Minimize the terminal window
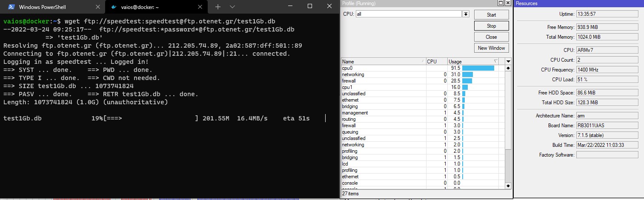 290,6
